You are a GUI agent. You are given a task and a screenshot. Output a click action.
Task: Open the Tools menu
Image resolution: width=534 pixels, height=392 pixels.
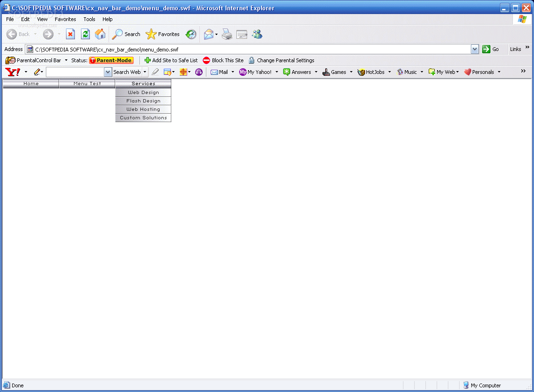click(89, 19)
